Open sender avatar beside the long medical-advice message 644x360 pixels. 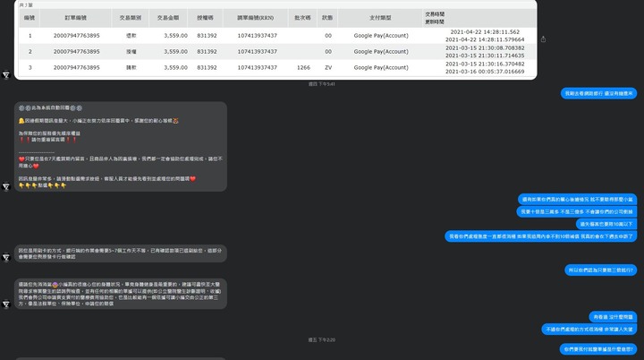click(6, 304)
